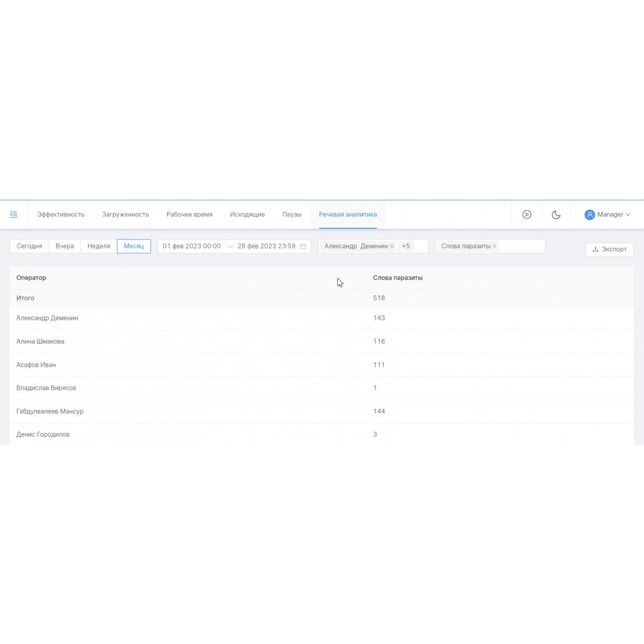Click start date 01 фев 2023 field
The height and width of the screenshot is (644, 644).
192,246
